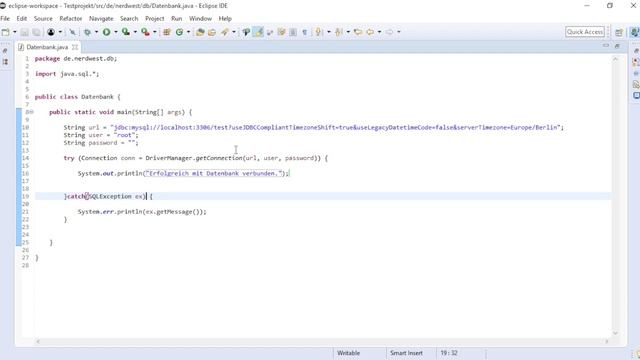Click the top icon in left trim bar
Image resolution: width=640 pixels, height=360 pixels.
coord(5,51)
